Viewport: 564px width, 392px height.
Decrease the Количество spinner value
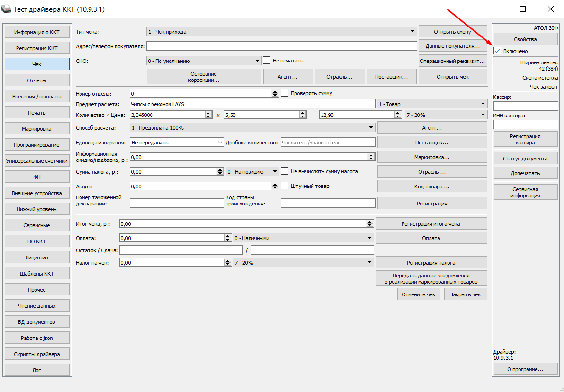coord(208,116)
